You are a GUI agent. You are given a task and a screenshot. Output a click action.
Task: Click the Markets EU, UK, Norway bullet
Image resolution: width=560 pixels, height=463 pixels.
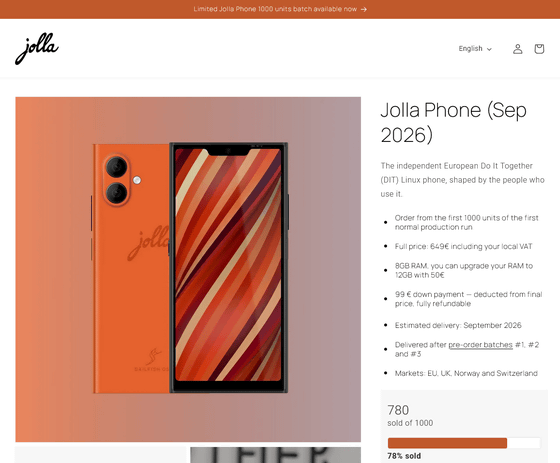(466, 373)
